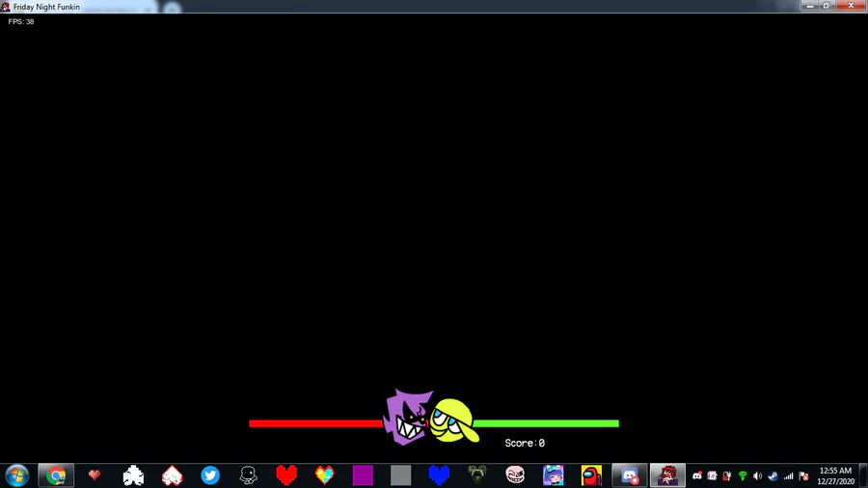Open the anime girl avatar taskbar icon

pyautogui.click(x=553, y=475)
